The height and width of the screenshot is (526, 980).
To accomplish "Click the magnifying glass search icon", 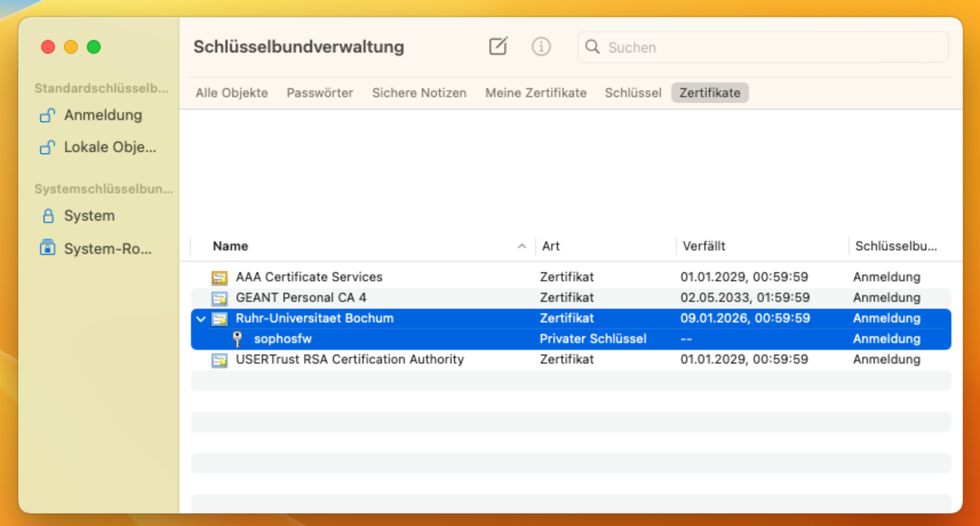I will (592, 47).
